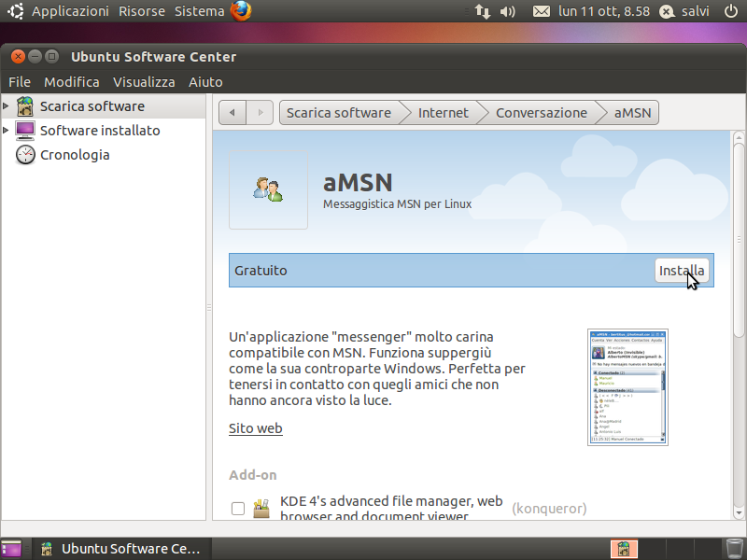Open the aMSN screenshot thumbnail
This screenshot has height=560, width=747.
coord(627,387)
